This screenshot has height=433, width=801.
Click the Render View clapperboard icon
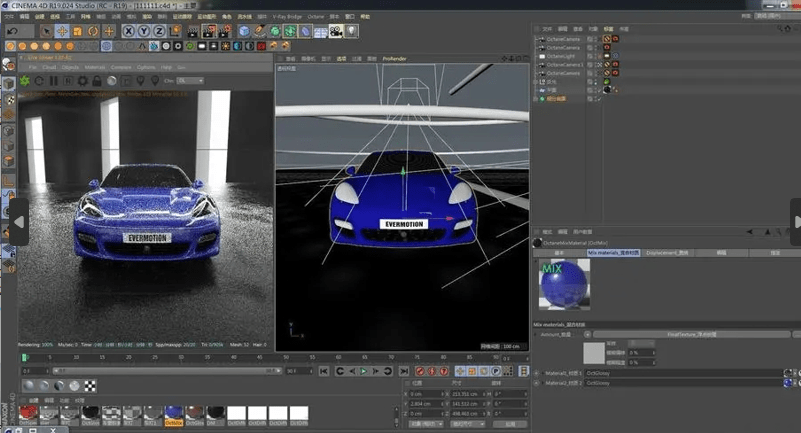click(x=193, y=32)
